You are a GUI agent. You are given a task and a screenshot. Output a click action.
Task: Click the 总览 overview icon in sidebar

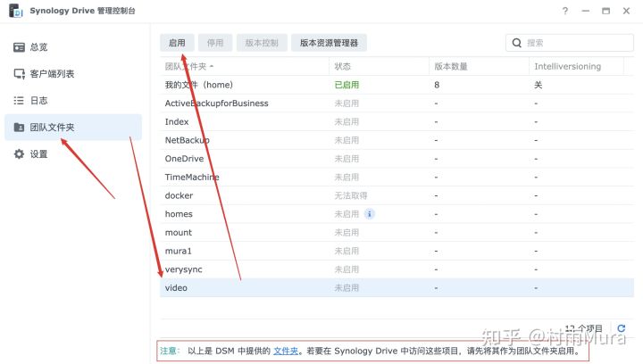pos(19,47)
